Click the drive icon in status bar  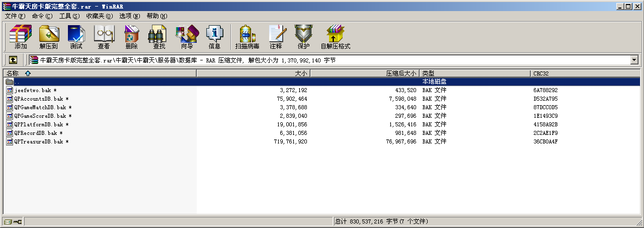click(8, 221)
